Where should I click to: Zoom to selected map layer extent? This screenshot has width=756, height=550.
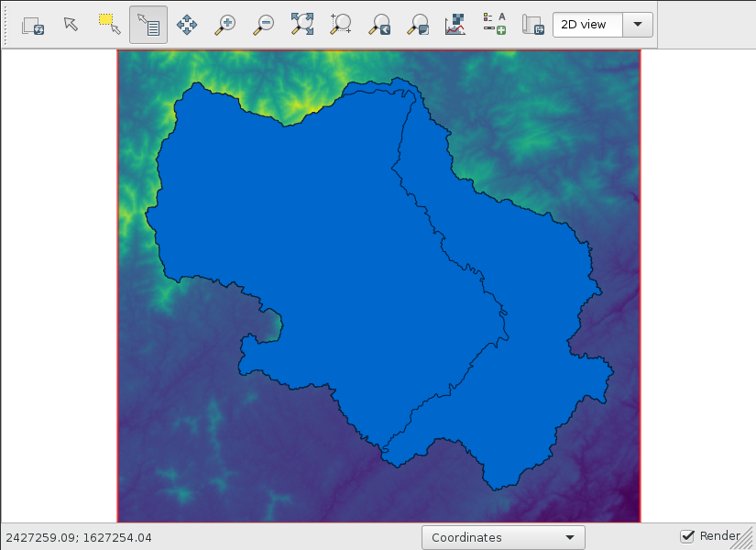pyautogui.click(x=302, y=25)
